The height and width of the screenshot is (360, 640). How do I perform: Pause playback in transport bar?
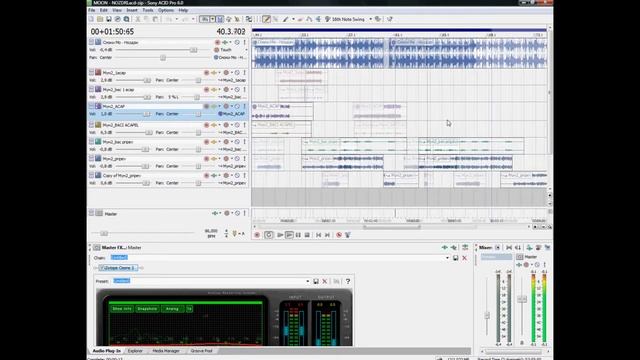click(x=298, y=235)
